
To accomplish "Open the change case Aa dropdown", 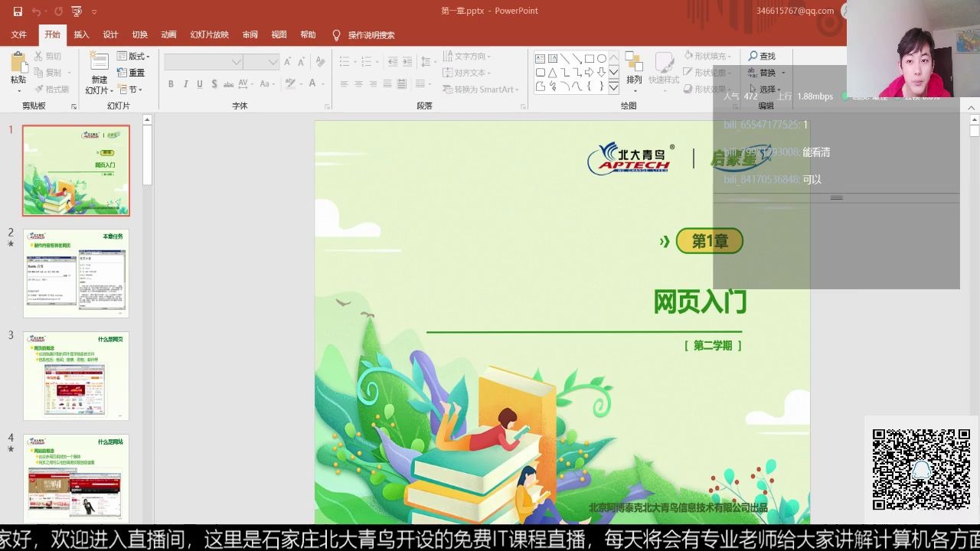I will coord(269,84).
